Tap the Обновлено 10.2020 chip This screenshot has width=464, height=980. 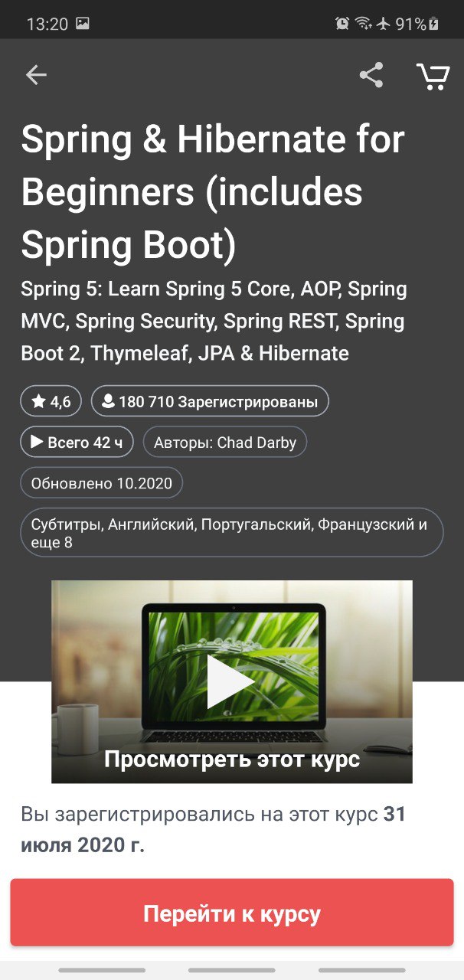pyautogui.click(x=101, y=483)
